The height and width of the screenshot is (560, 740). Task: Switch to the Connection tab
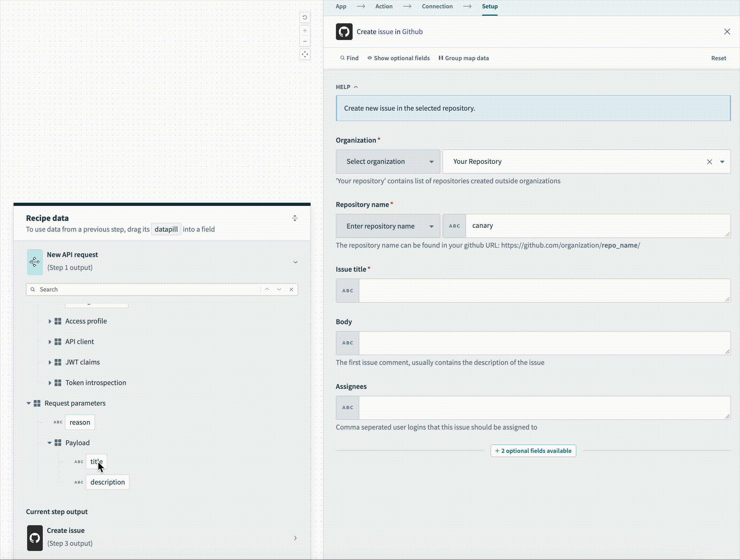437,6
